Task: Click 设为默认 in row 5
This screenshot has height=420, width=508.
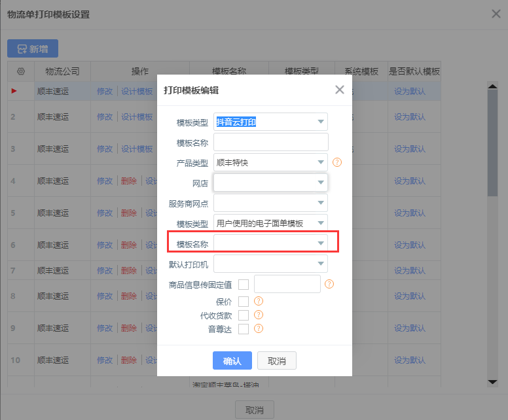Action: (x=410, y=213)
